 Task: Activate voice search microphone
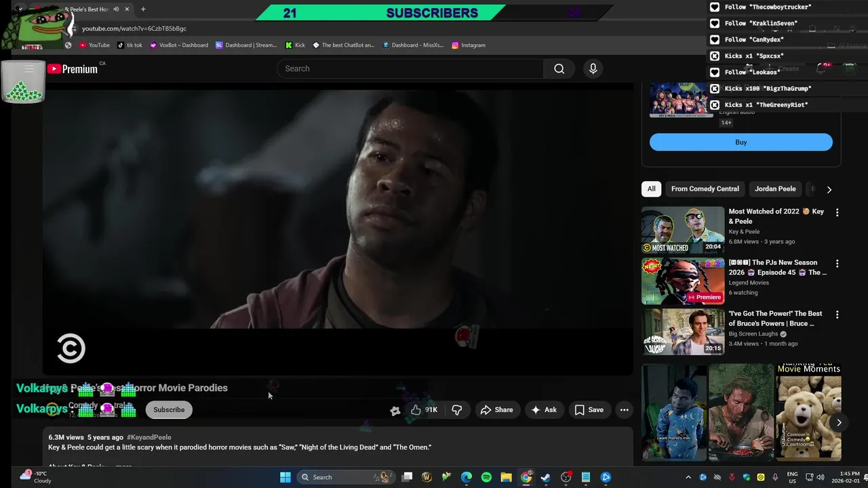[593, 68]
